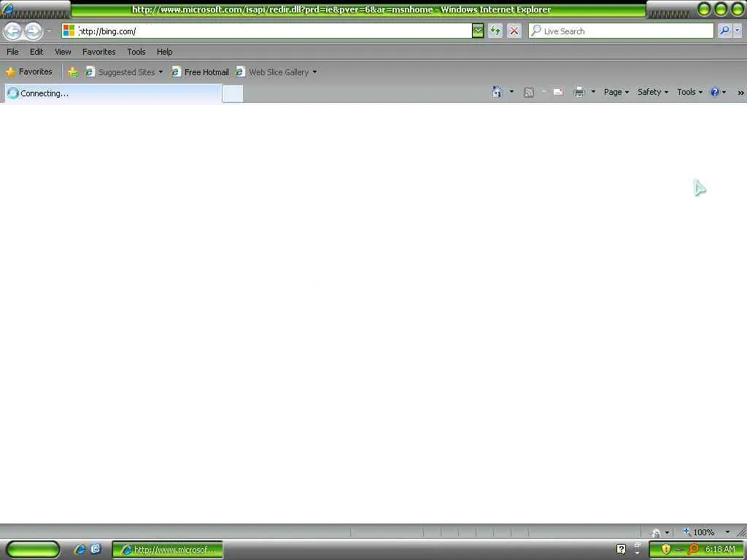Click the Read Mail envelope icon

(x=558, y=91)
